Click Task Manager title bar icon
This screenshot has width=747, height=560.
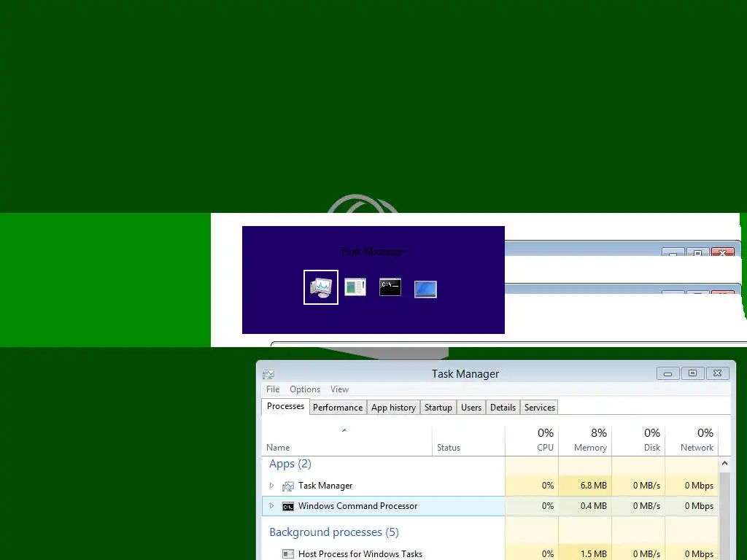(268, 374)
